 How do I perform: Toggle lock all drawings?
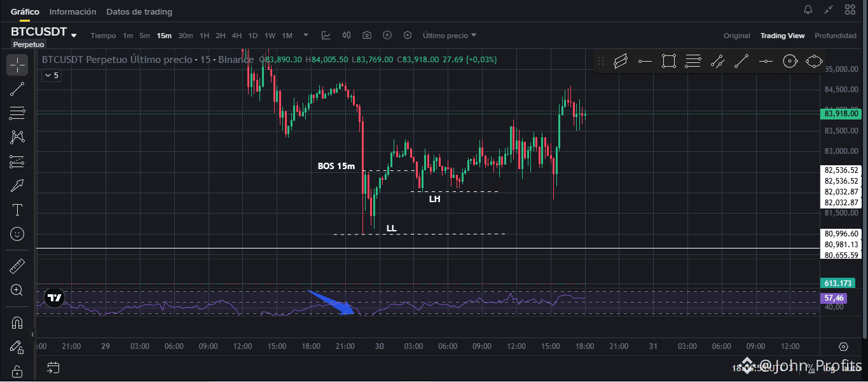[x=17, y=371]
